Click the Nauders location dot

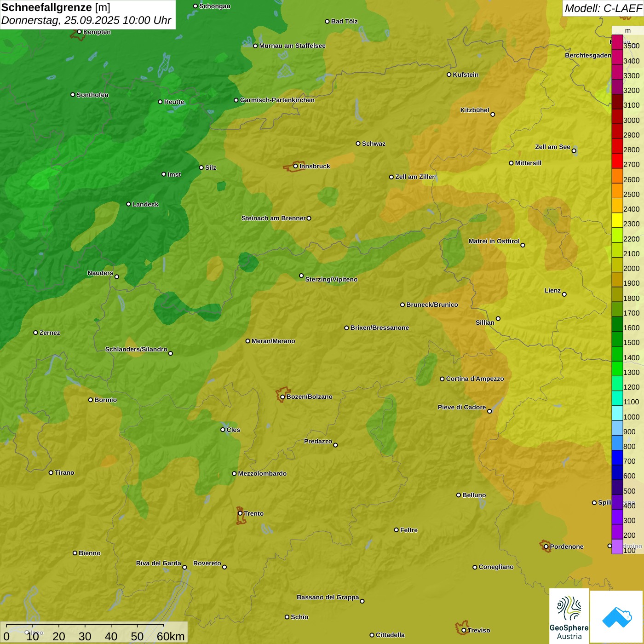tap(117, 277)
